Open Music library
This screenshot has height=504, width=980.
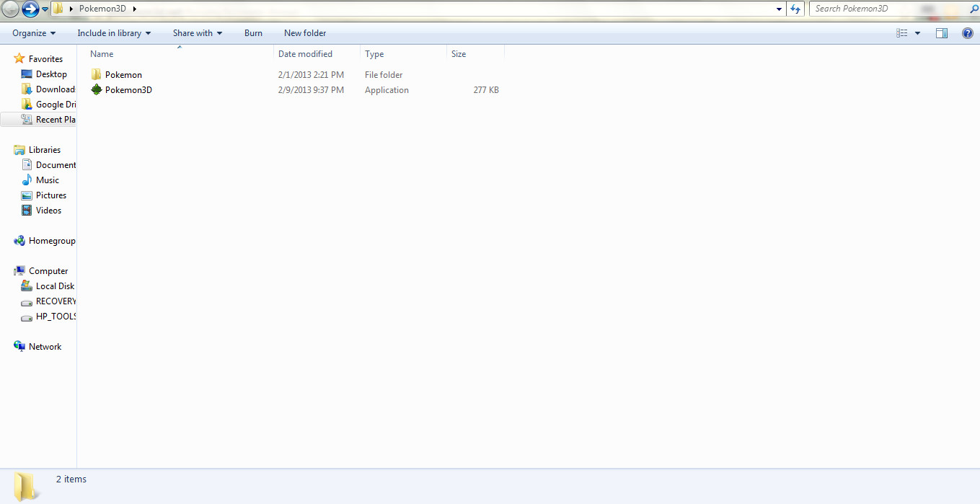[x=48, y=180]
